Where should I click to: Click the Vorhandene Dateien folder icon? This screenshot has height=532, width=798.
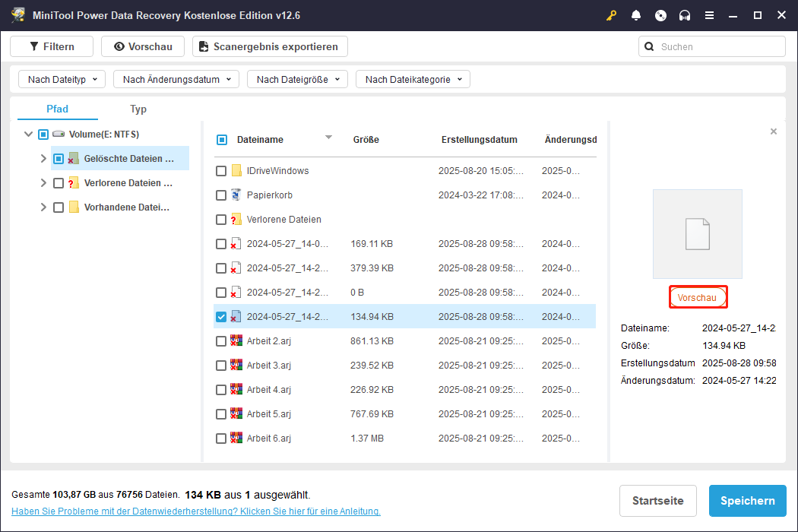point(74,207)
